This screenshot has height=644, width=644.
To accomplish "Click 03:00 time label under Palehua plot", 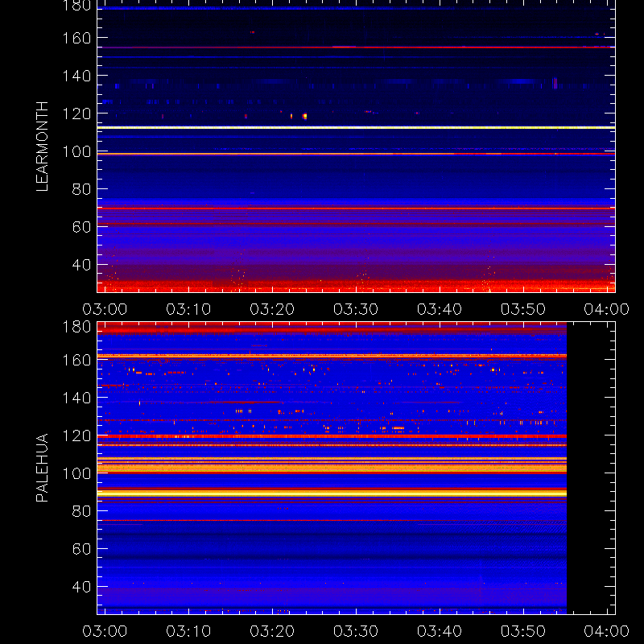I will [105, 631].
